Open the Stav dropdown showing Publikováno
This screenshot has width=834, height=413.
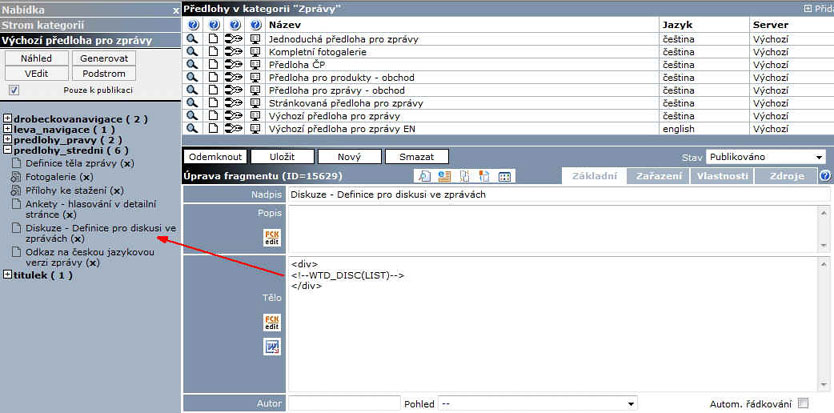pos(766,157)
